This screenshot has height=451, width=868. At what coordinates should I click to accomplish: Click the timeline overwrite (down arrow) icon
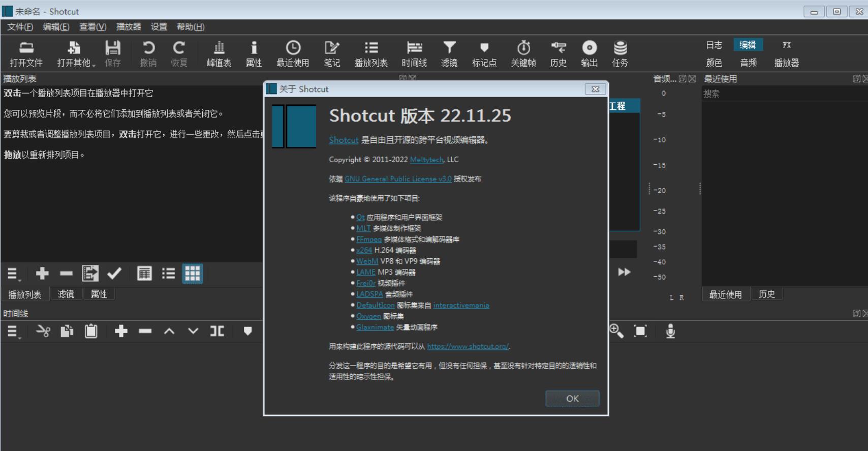click(x=193, y=332)
